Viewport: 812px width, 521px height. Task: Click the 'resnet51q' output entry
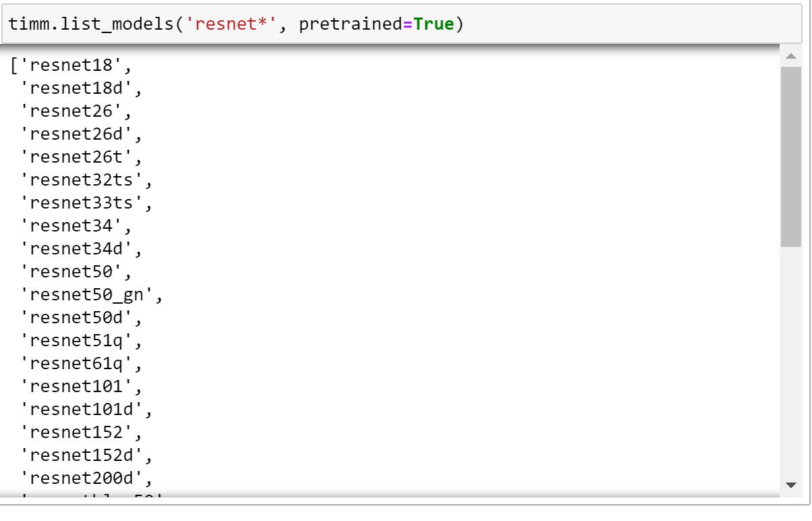pyautogui.click(x=81, y=341)
